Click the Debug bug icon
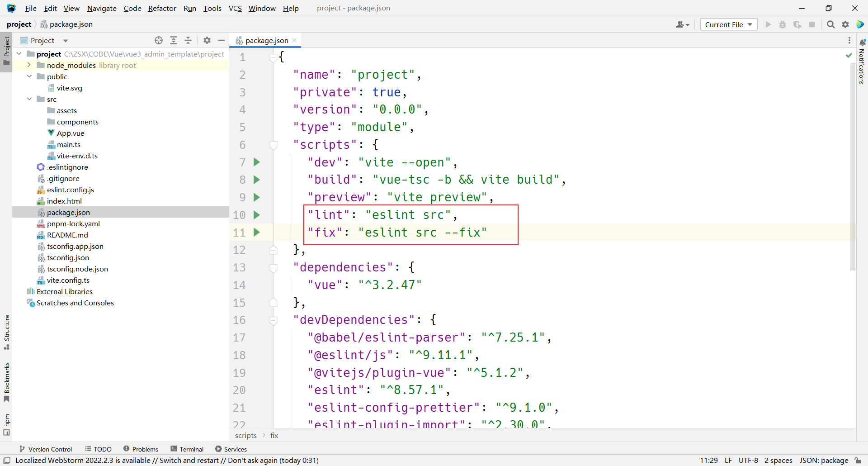Viewport: 868px width, 466px height. point(783,24)
